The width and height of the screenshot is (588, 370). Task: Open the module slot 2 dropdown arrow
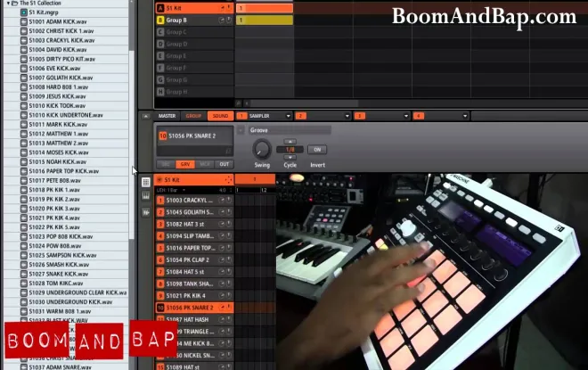(347, 116)
